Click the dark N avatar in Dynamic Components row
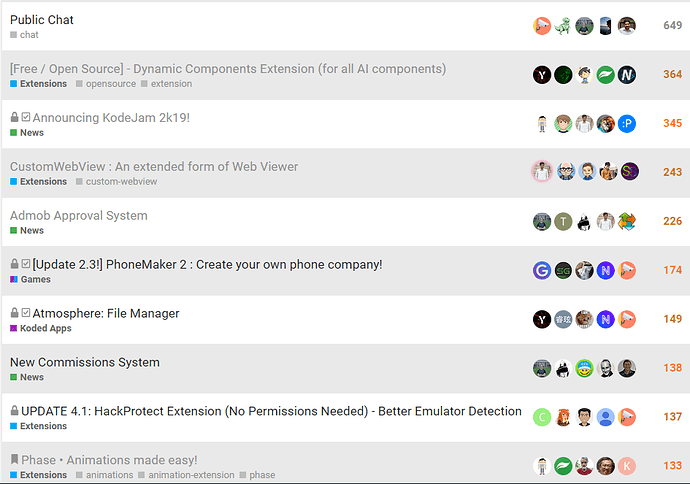The height and width of the screenshot is (484, 690). click(627, 75)
